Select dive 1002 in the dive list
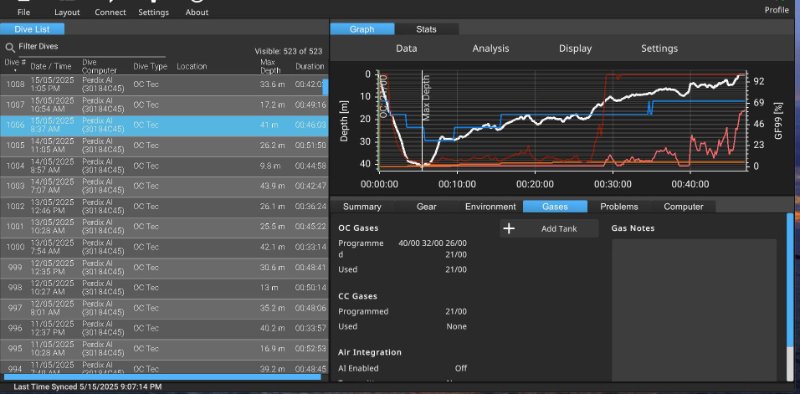Screen dimensions: 800x394 click(x=163, y=206)
